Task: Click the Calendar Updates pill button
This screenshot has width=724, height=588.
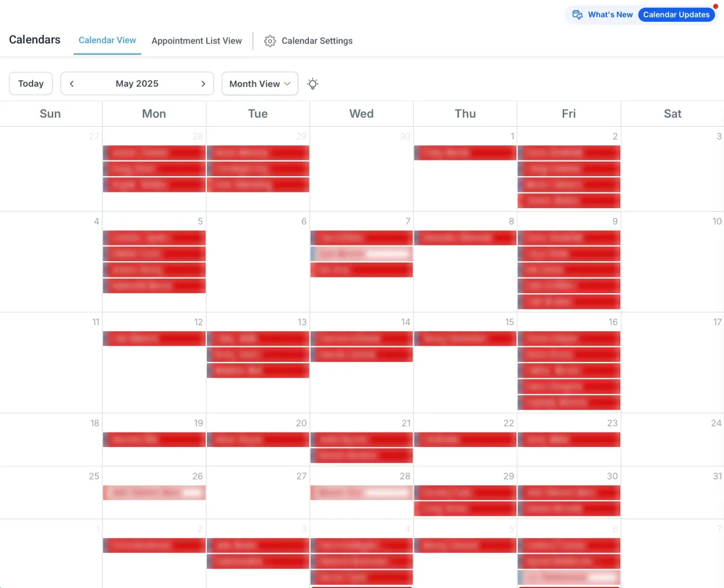Action: coord(676,14)
